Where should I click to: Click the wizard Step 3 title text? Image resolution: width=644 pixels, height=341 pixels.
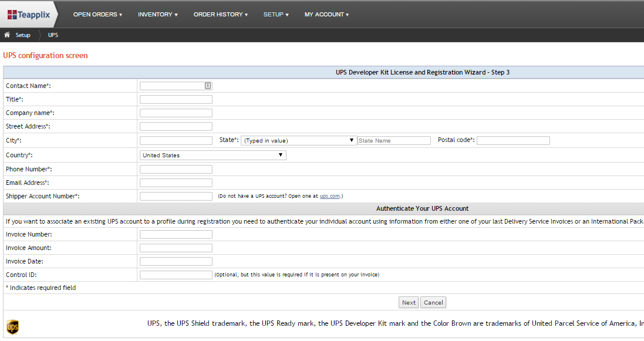[423, 72]
